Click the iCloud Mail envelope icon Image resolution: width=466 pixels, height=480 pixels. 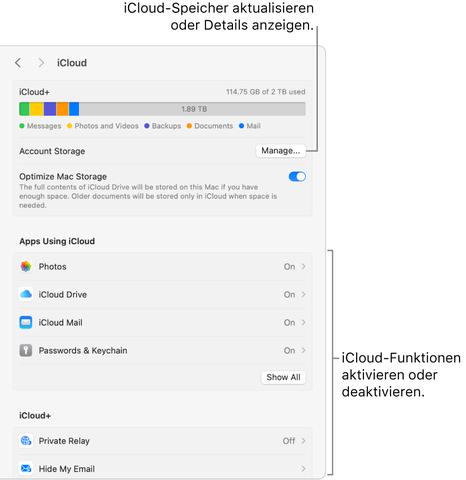pos(26,322)
